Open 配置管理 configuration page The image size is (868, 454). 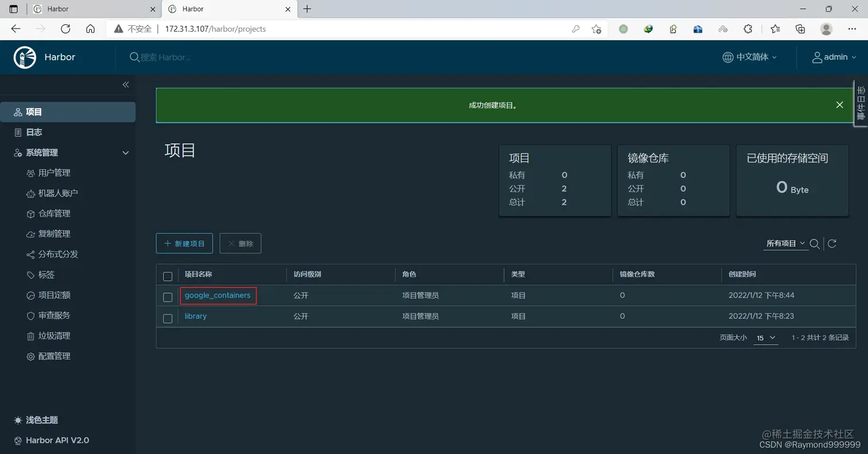point(54,356)
